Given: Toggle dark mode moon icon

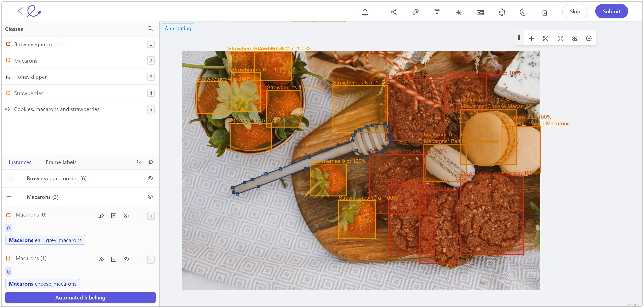Looking at the screenshot, I should click(x=523, y=12).
